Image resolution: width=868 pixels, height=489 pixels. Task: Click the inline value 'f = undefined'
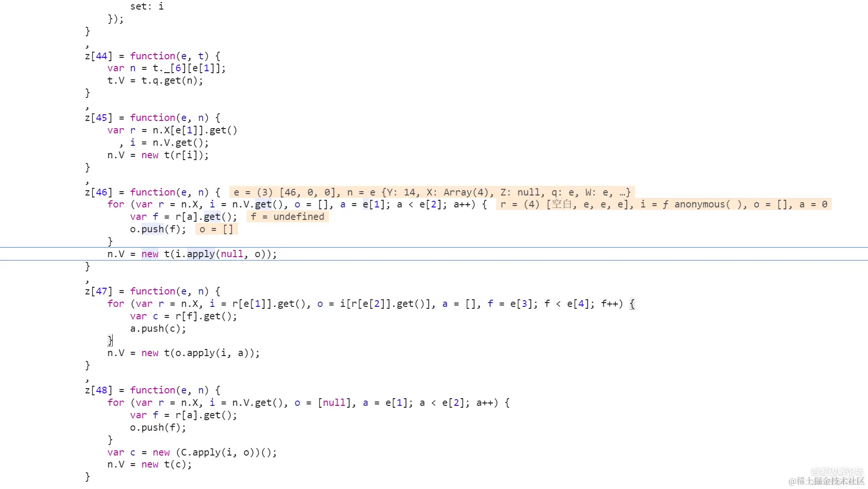[287, 217]
